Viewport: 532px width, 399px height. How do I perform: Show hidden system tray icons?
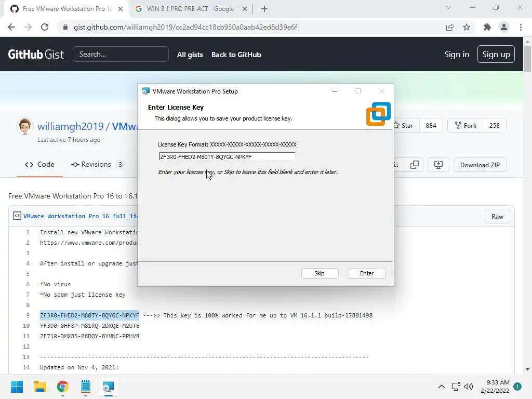point(442,387)
